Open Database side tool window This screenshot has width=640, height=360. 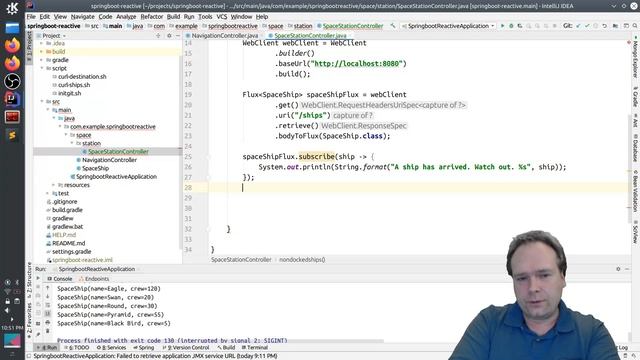click(x=636, y=148)
